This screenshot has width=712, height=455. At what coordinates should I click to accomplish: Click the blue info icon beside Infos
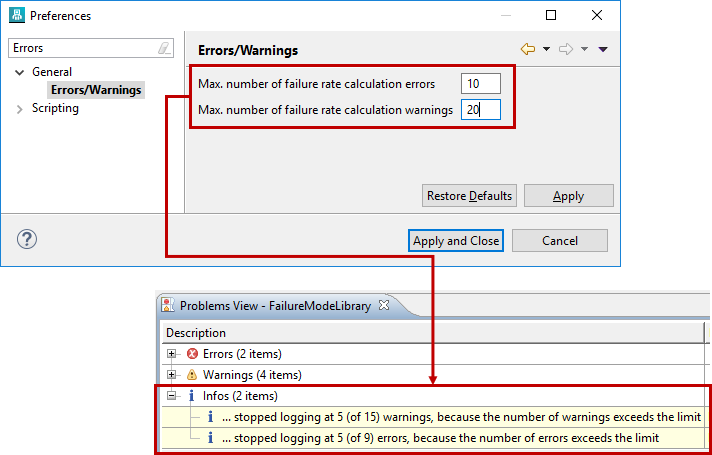(x=191, y=396)
